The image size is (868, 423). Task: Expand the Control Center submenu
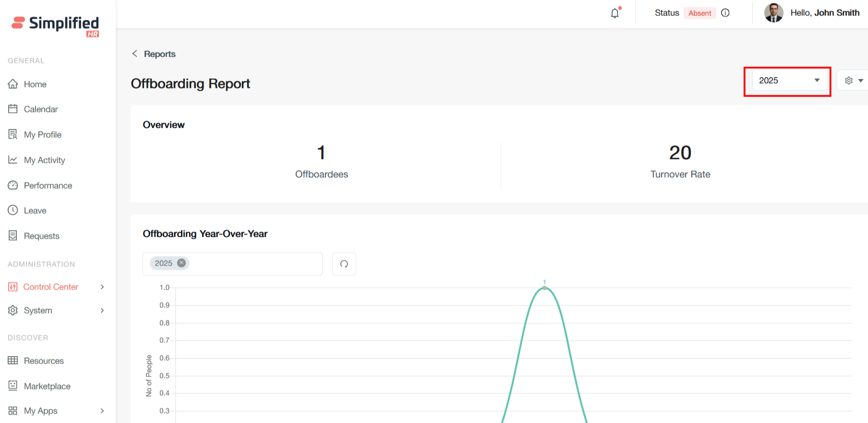[102, 287]
